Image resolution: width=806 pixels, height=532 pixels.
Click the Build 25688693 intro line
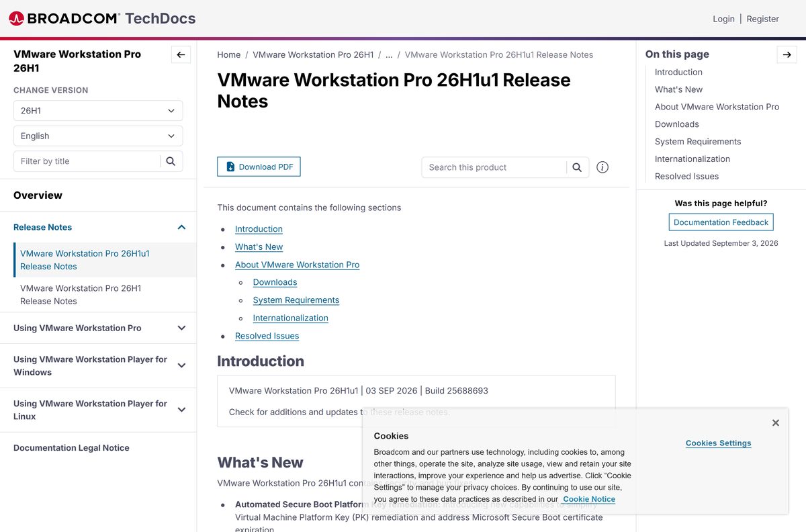tap(359, 390)
